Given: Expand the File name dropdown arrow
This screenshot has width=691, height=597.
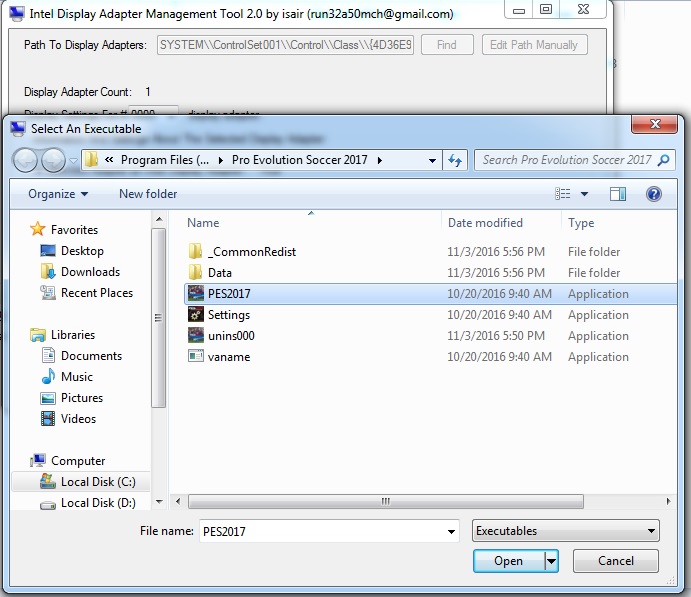Looking at the screenshot, I should 451,531.
